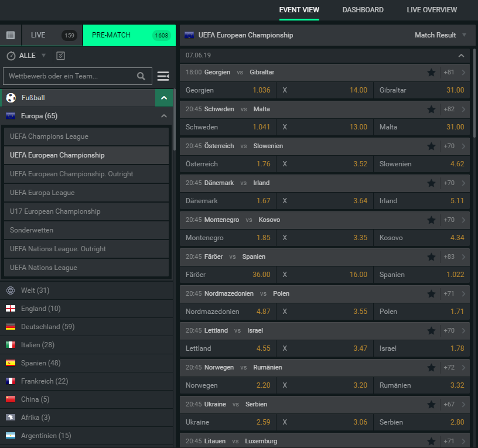Bet on Norwegen at odds 2.20
This screenshot has height=448, width=478.
[228, 385]
